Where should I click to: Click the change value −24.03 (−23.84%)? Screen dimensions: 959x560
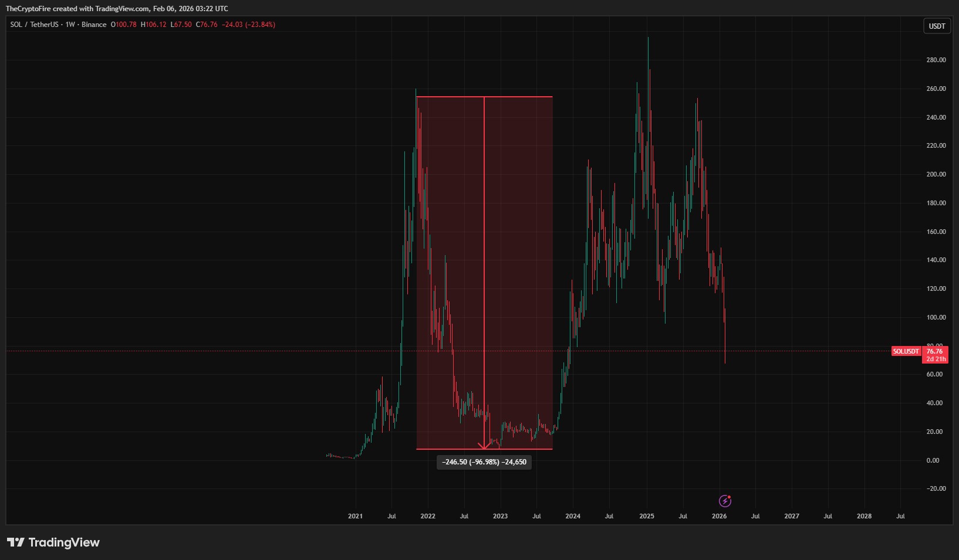point(249,25)
